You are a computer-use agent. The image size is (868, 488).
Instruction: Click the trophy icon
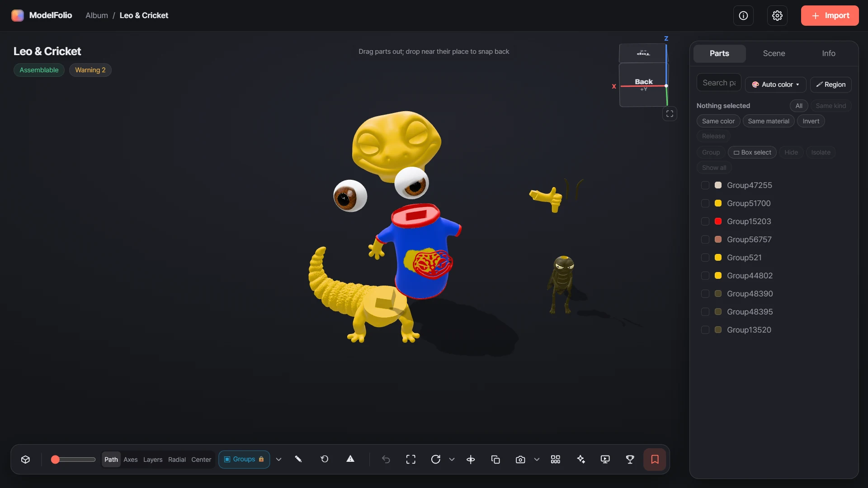630,460
